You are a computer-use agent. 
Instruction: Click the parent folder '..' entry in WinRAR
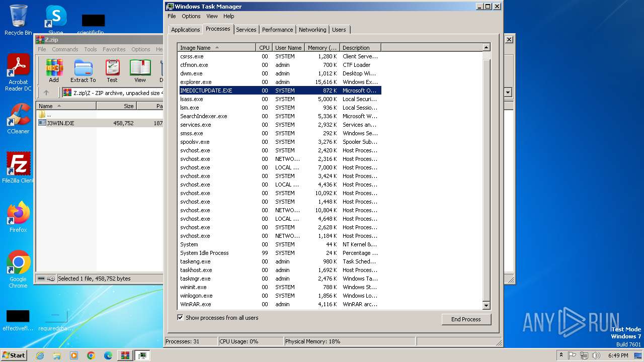(x=45, y=115)
